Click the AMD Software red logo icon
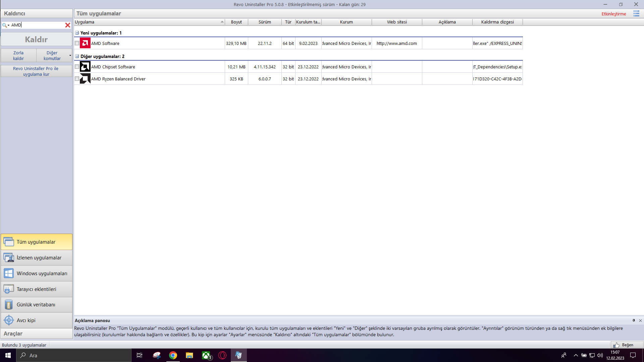The height and width of the screenshot is (362, 644). (x=85, y=43)
